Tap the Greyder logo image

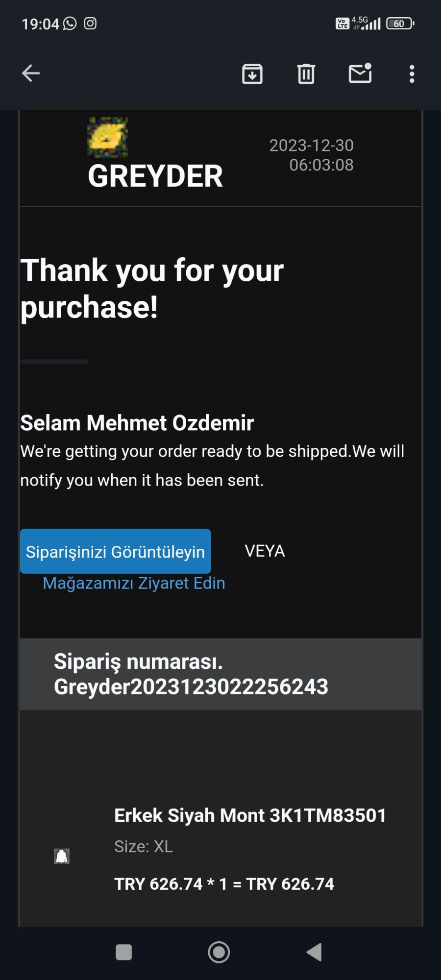click(107, 137)
